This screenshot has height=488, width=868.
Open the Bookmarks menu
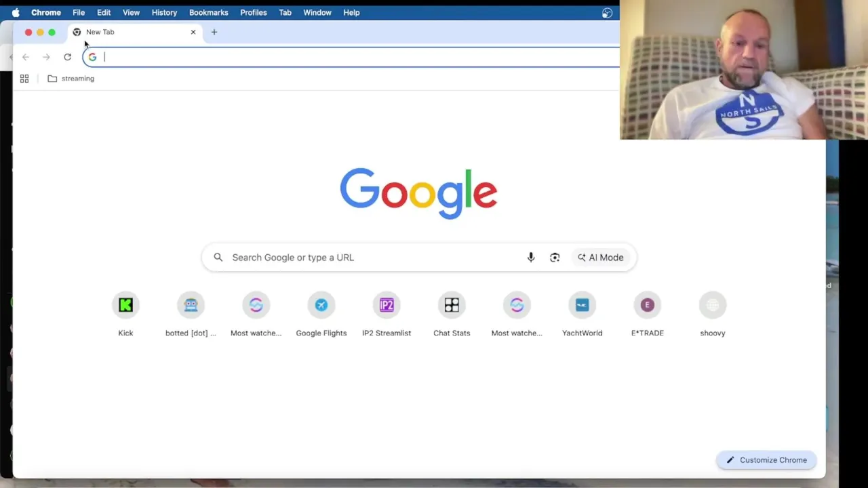(x=209, y=12)
